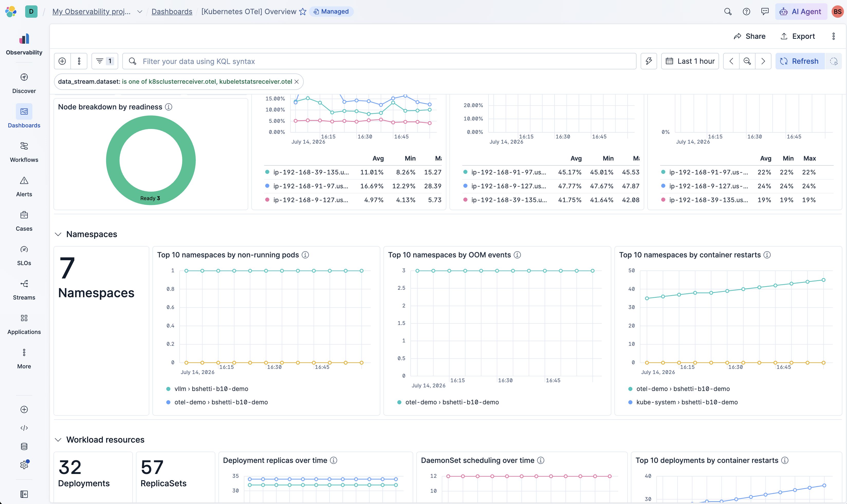Open the feedback chat icon
Screen dimensions: 847x504
click(765, 12)
